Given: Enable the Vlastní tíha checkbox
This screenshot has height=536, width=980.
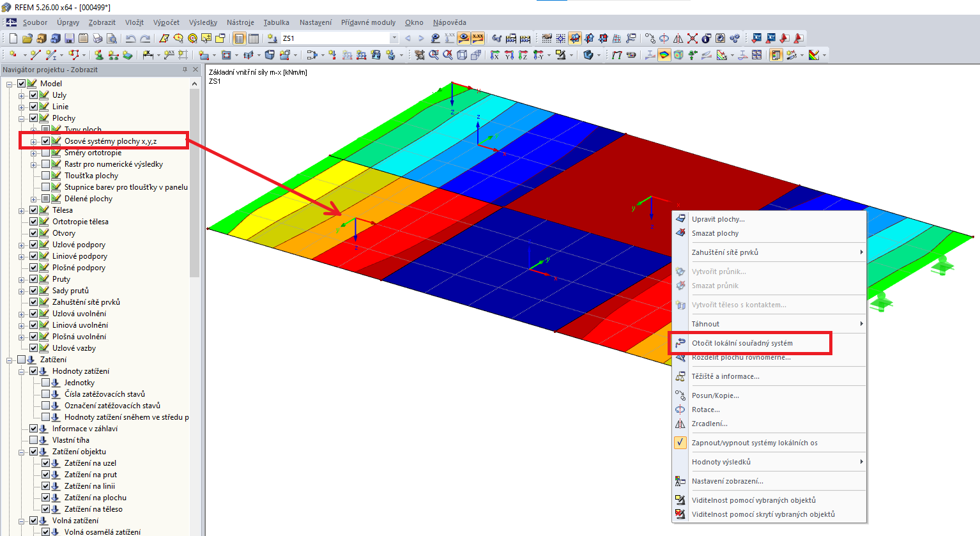Looking at the screenshot, I should 33,440.
